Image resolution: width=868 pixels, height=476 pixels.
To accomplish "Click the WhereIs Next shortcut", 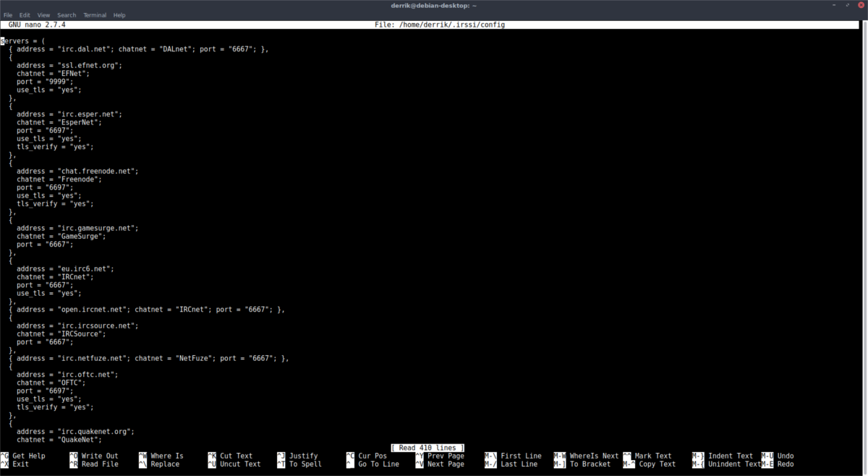I will [x=586, y=456].
